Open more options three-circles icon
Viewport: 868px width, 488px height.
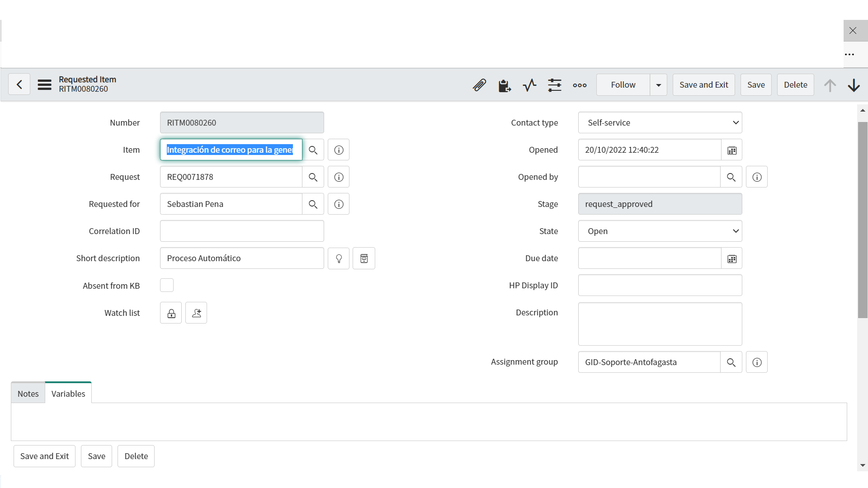580,85
